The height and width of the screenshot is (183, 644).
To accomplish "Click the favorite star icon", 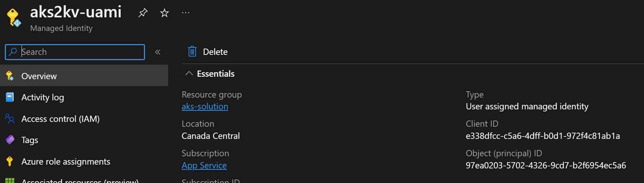I will click(164, 13).
